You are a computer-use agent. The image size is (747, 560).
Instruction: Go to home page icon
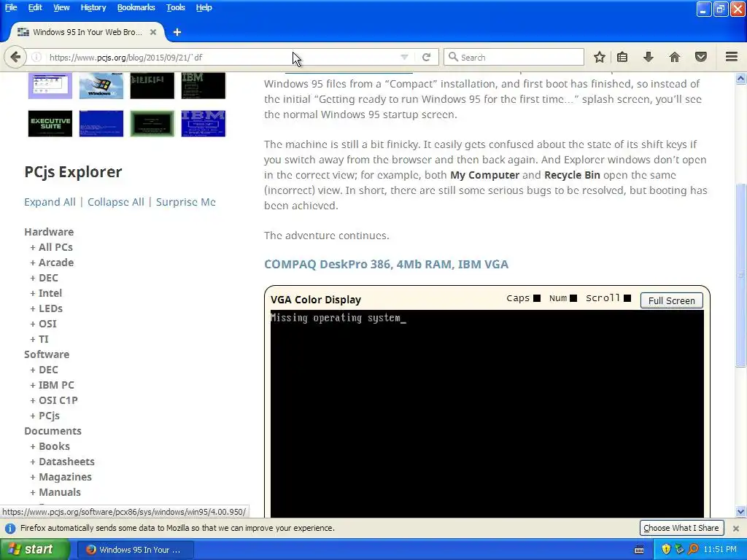coord(675,57)
